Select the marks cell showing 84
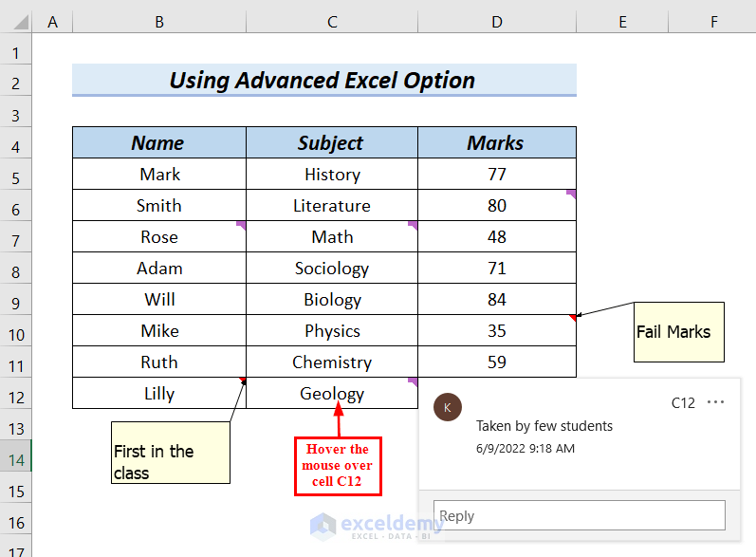 click(497, 300)
